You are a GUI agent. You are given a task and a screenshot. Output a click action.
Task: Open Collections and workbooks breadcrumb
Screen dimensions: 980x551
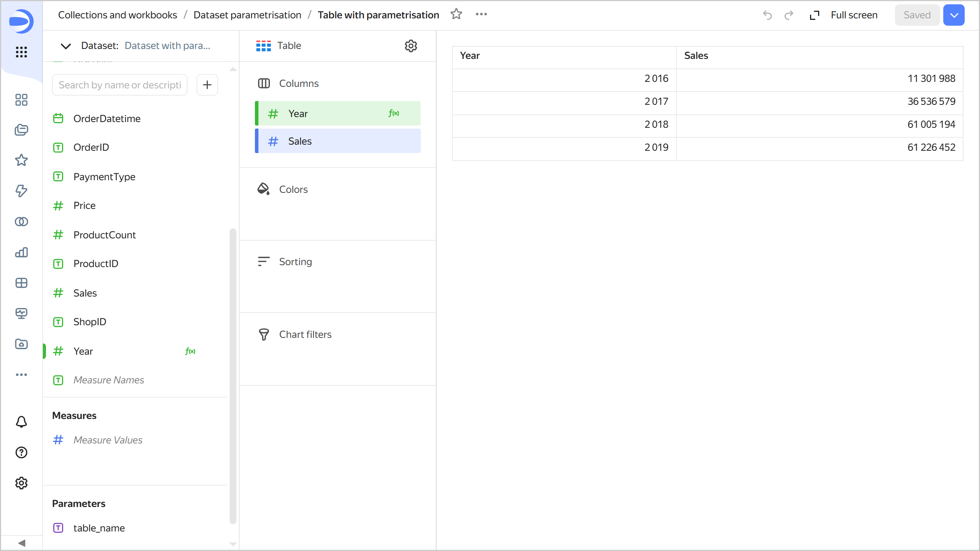(118, 15)
